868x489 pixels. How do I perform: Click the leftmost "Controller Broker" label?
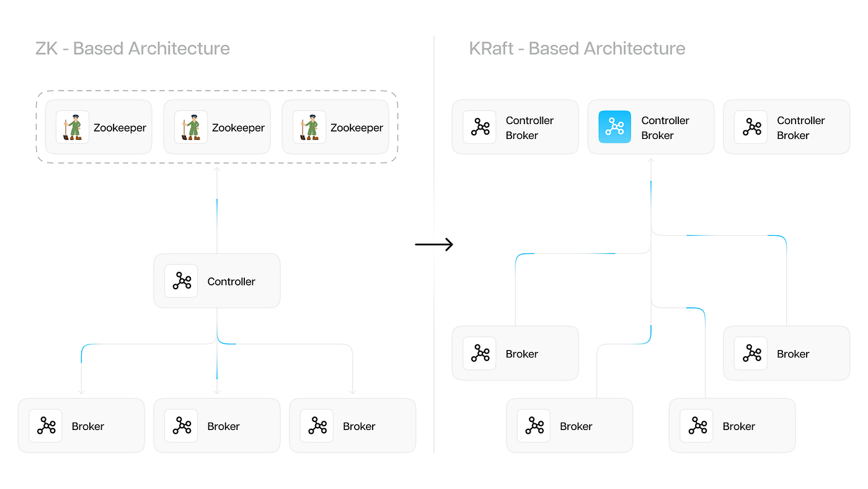pyautogui.click(x=529, y=128)
